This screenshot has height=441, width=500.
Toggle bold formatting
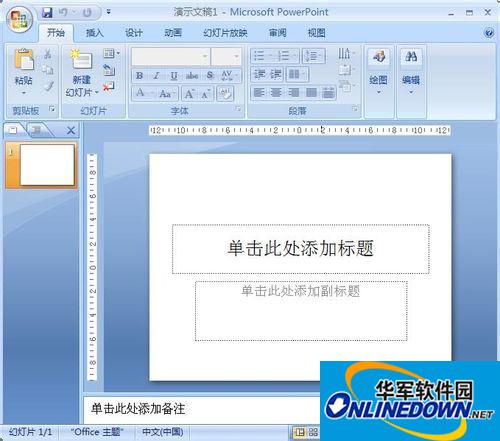139,76
